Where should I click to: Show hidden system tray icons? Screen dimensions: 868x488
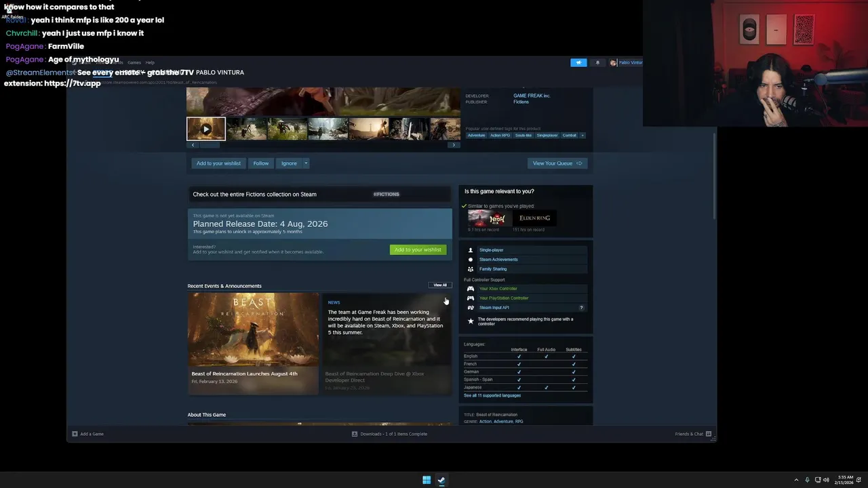click(796, 480)
